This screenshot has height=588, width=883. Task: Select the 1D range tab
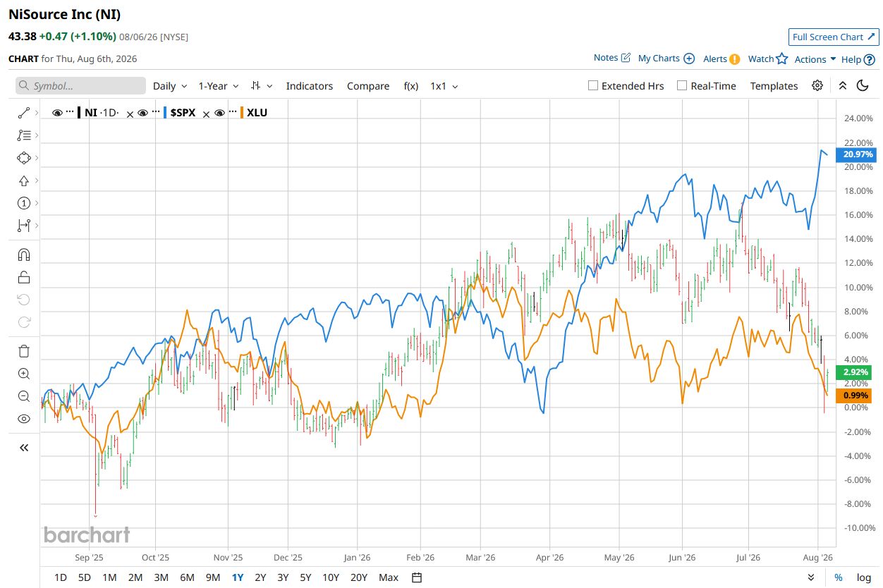pyautogui.click(x=61, y=577)
